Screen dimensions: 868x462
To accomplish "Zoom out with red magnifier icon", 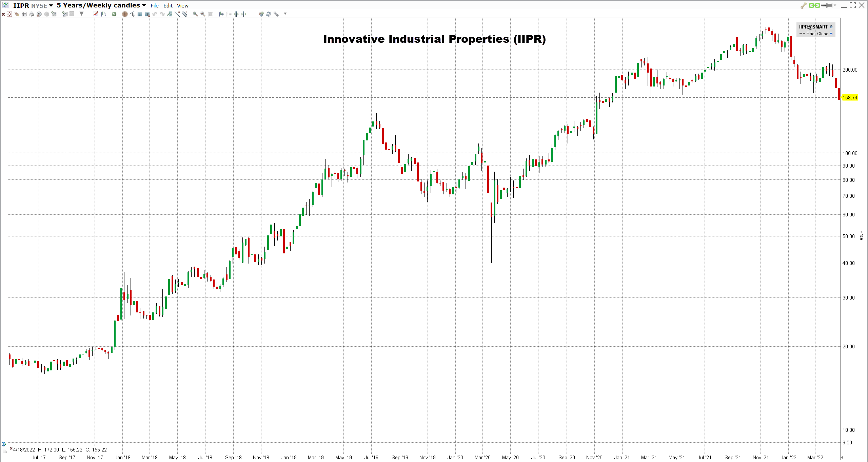I will pyautogui.click(x=203, y=14).
